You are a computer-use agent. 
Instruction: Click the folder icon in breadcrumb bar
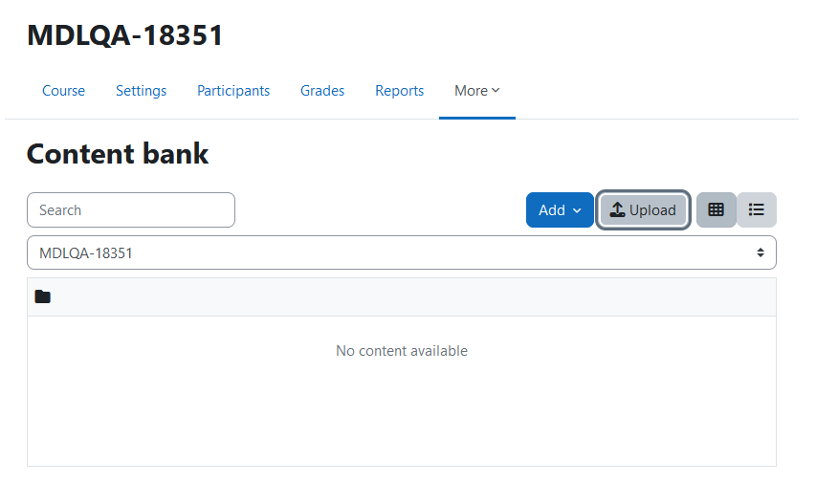click(x=43, y=296)
